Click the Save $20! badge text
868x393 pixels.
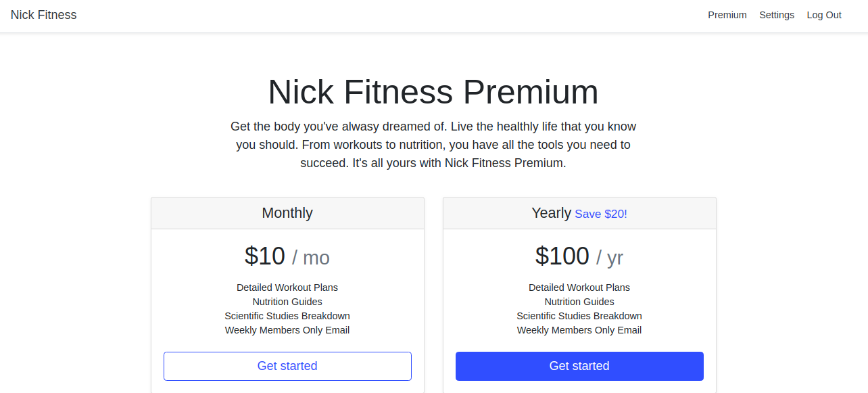[x=601, y=214]
